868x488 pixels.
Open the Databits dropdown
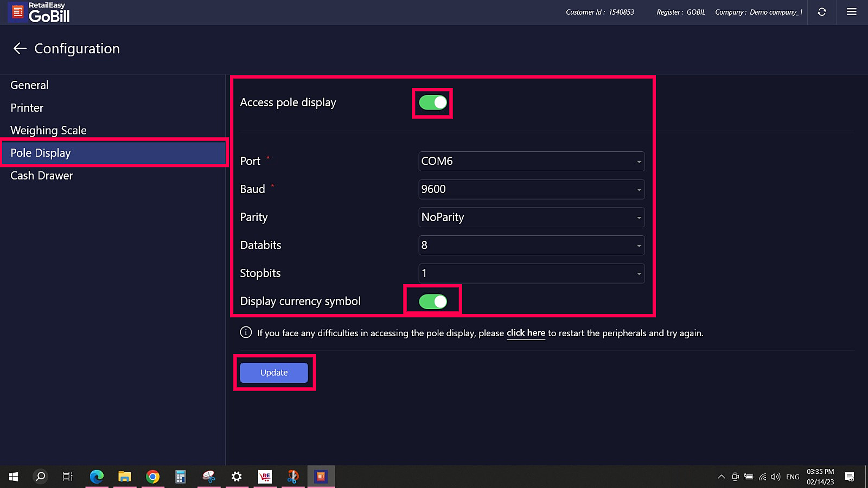click(532, 245)
